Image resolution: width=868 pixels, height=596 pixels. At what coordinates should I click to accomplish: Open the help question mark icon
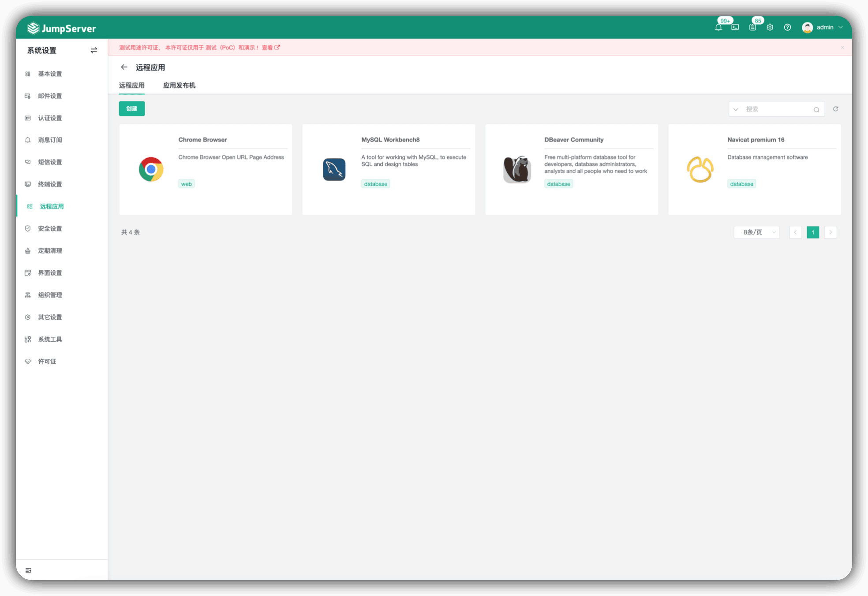[787, 27]
